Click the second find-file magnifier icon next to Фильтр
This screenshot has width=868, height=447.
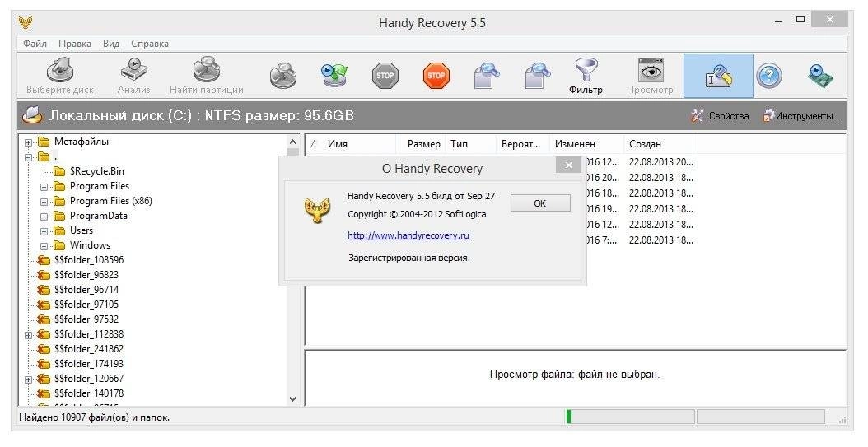(x=537, y=76)
